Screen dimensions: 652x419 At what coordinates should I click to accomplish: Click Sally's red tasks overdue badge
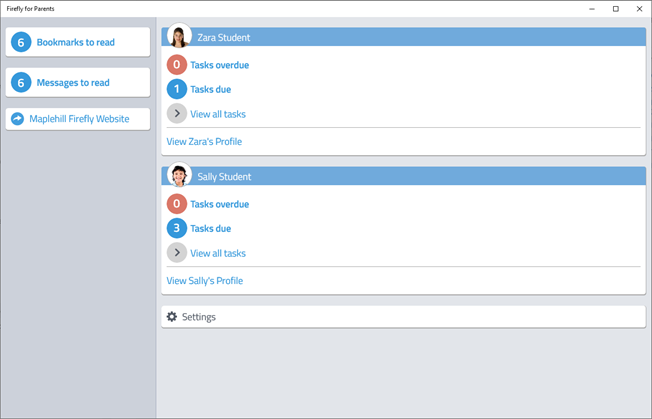[177, 204]
